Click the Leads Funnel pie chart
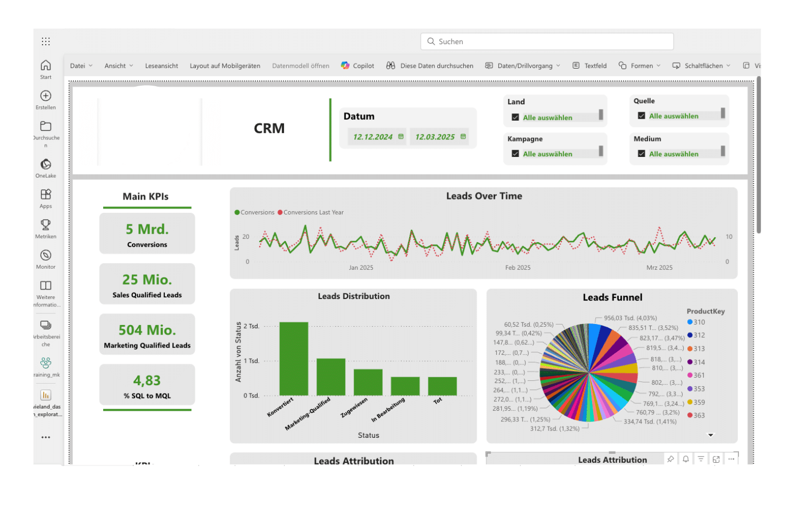 point(589,372)
